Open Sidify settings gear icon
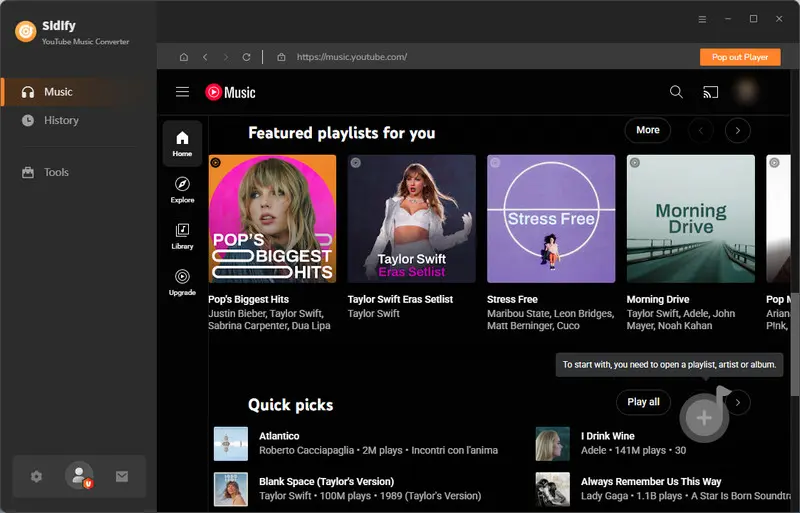Image resolution: width=800 pixels, height=513 pixels. pyautogui.click(x=36, y=477)
